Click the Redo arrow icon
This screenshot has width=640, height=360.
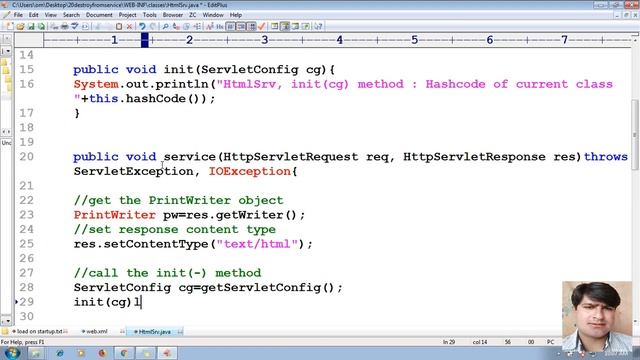pos(153,27)
